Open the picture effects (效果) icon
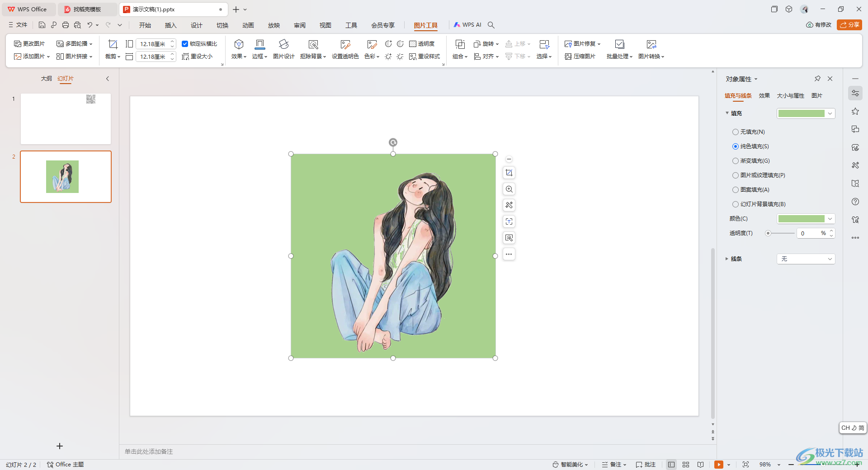The image size is (868, 470). click(x=239, y=44)
